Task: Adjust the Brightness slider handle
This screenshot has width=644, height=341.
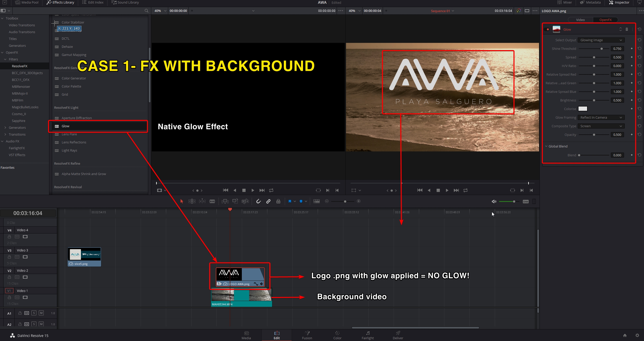Action: [594, 100]
